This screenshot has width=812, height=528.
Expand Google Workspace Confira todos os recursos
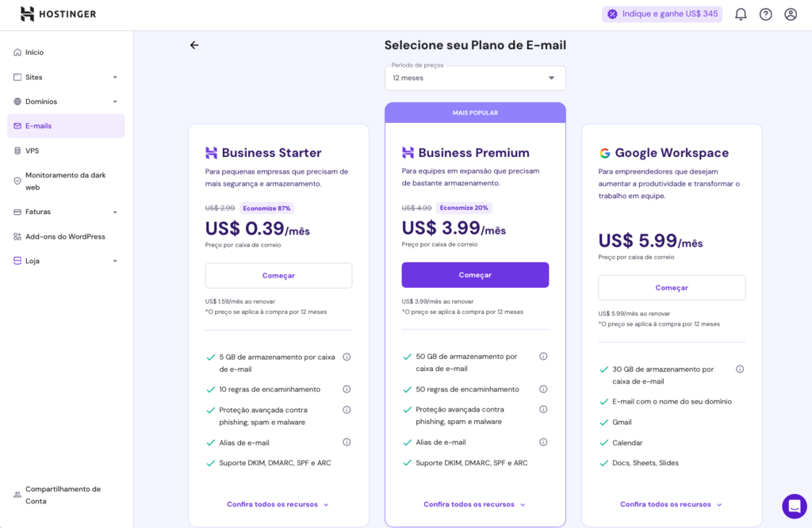pos(671,504)
